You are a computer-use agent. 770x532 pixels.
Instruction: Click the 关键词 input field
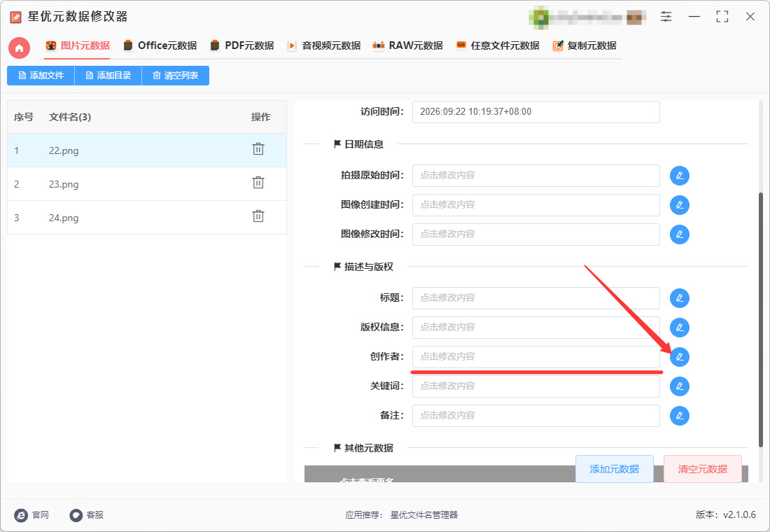click(535, 386)
